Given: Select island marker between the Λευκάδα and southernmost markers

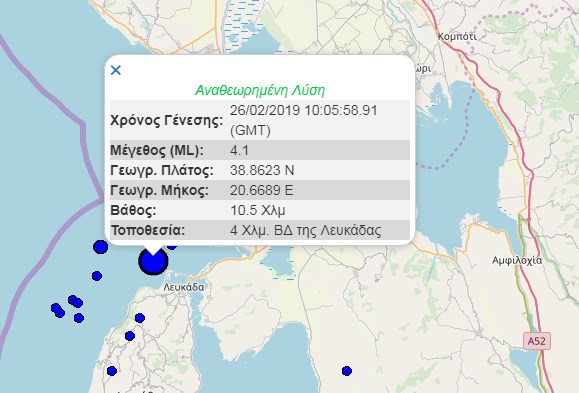Looking at the screenshot, I should click(130, 336).
